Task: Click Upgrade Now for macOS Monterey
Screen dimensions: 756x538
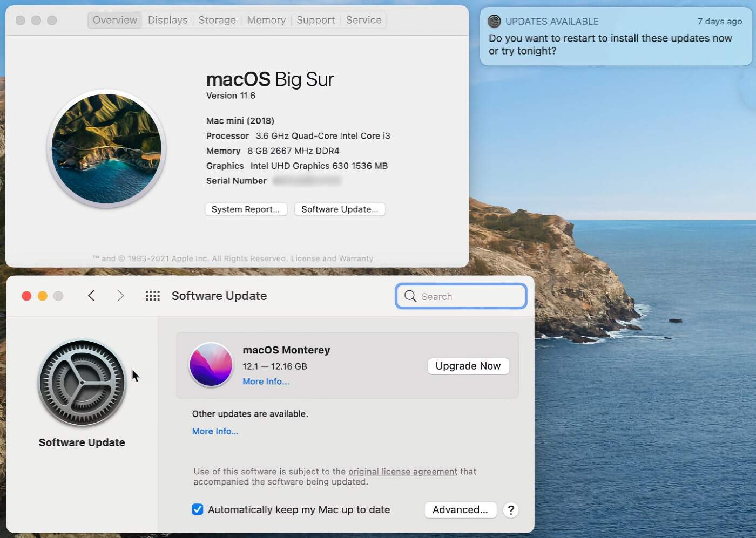Action: pos(468,366)
